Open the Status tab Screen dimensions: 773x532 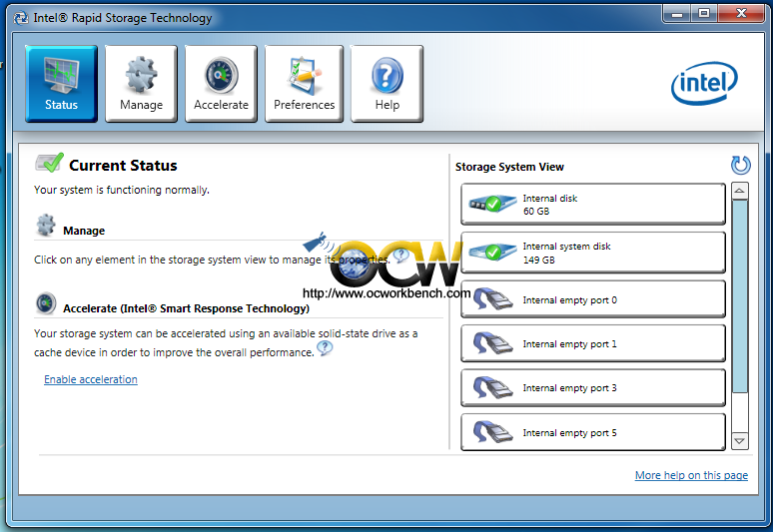tap(61, 83)
